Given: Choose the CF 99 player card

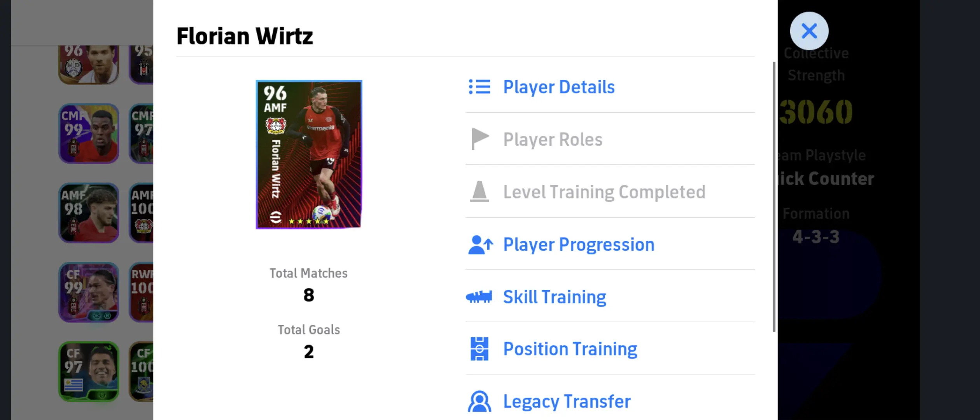Looking at the screenshot, I should pos(89,292).
